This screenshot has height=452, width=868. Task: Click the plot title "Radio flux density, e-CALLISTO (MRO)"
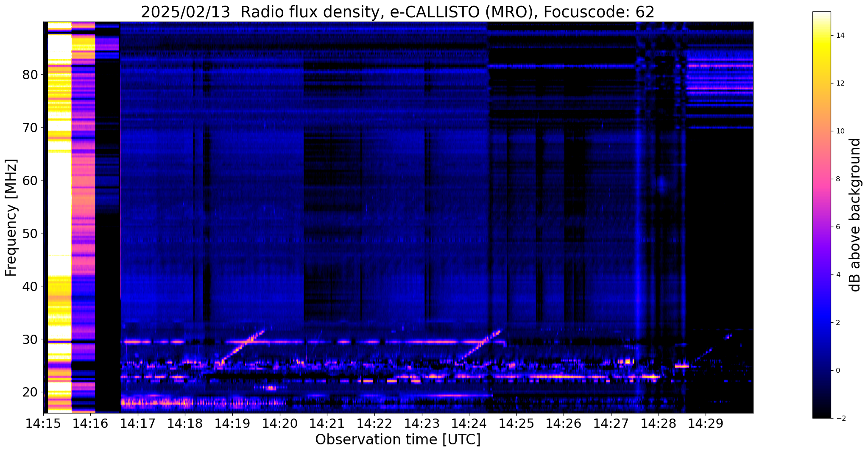tap(388, 12)
